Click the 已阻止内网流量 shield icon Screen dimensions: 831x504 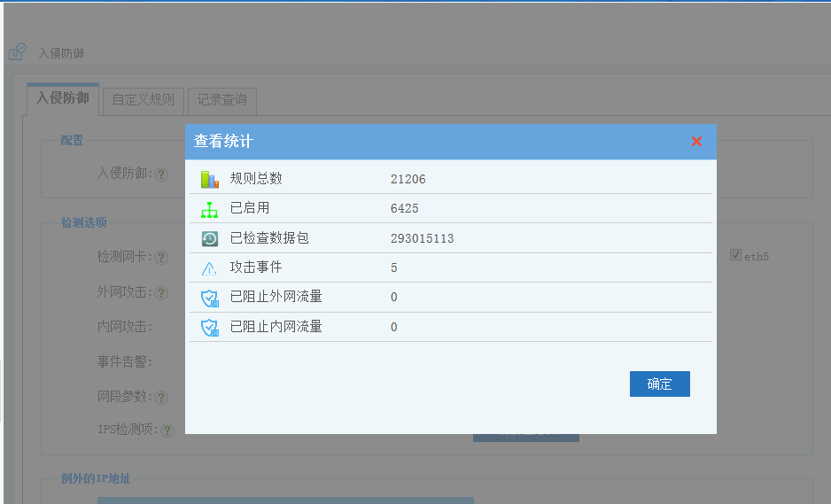209,328
